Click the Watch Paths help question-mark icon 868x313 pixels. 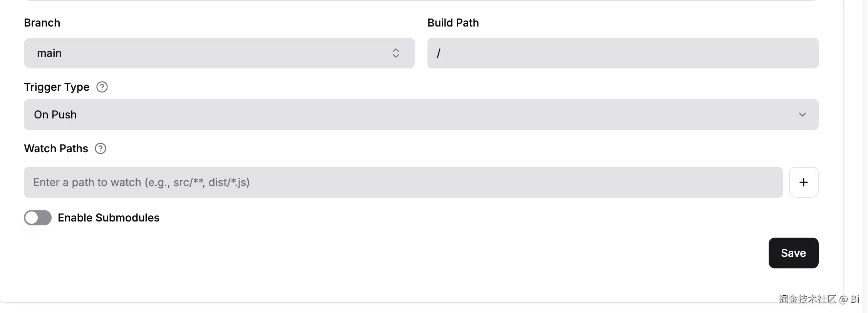coord(101,148)
